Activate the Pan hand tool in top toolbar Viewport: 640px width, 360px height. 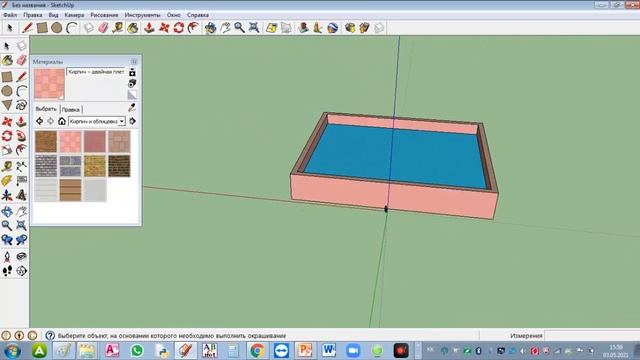(225, 28)
